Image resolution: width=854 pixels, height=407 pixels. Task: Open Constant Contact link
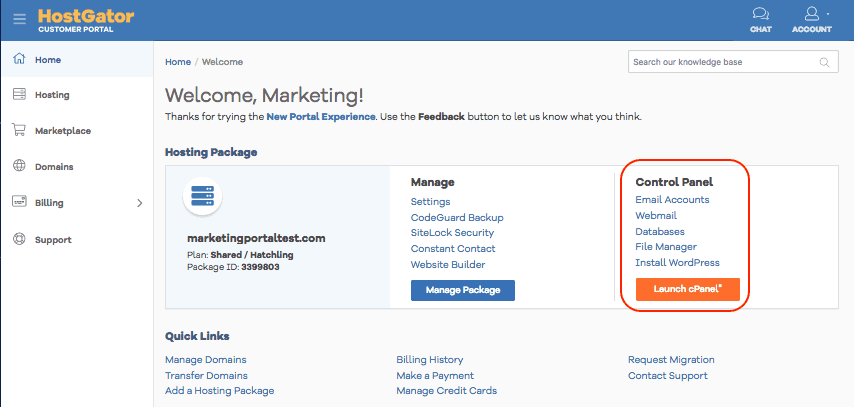[x=453, y=248]
